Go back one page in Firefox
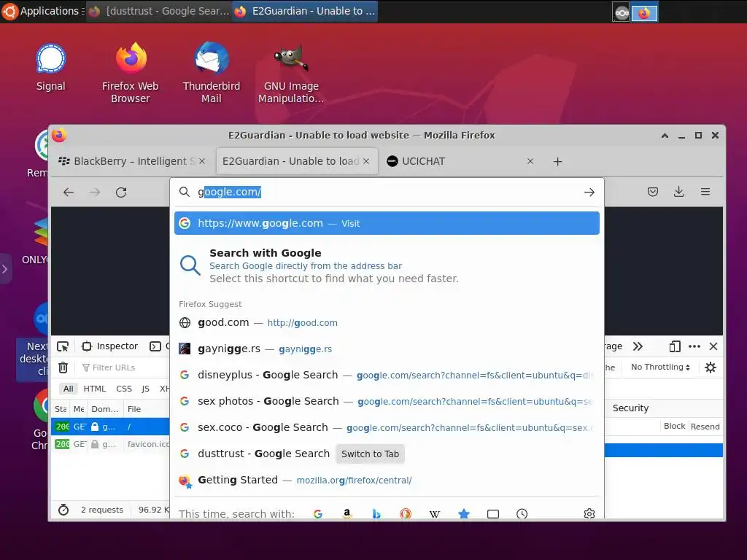The height and width of the screenshot is (560, 747). [69, 192]
